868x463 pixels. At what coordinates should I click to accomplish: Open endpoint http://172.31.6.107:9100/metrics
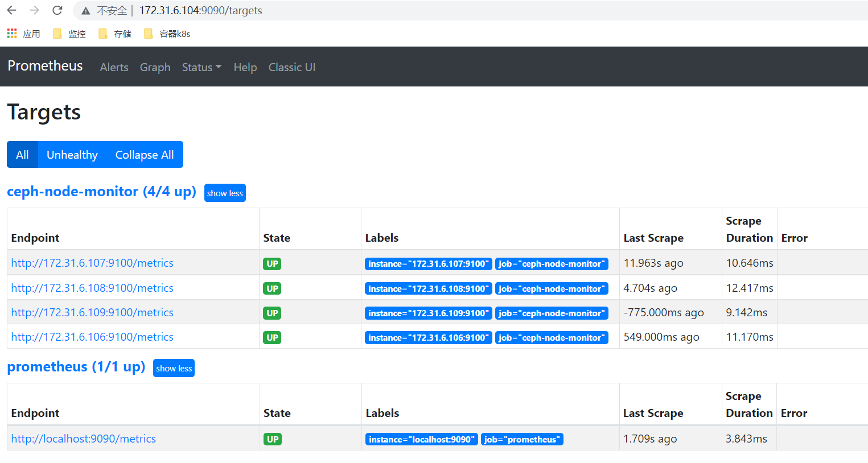[x=92, y=263]
